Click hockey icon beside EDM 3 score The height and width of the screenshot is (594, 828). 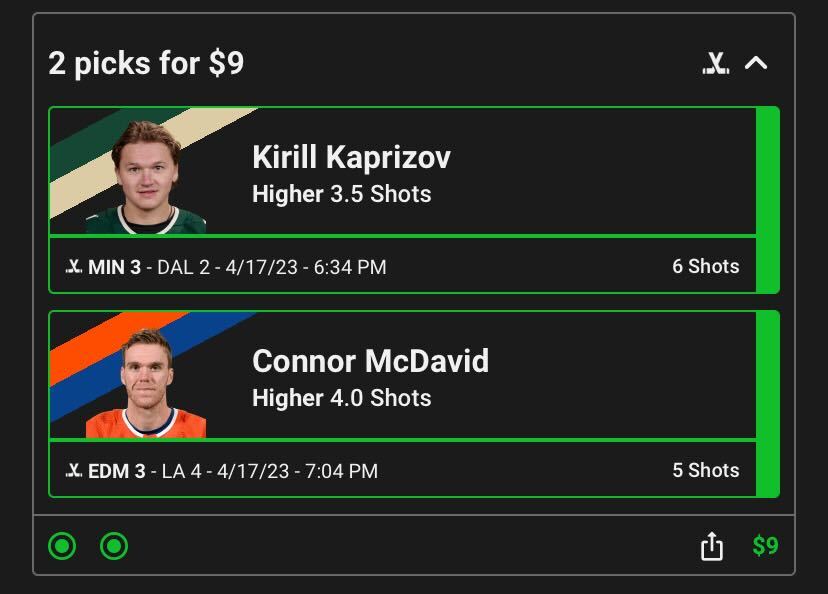tap(74, 471)
